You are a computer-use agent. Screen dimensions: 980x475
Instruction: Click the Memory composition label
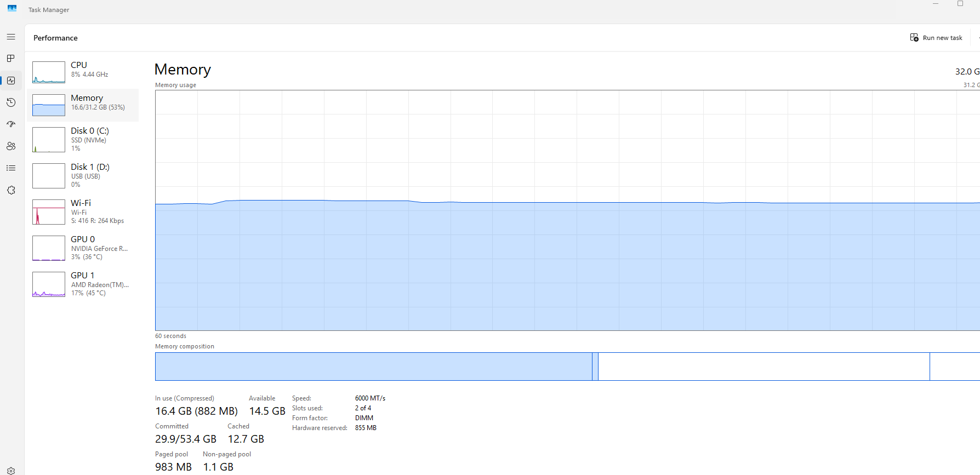(x=185, y=346)
